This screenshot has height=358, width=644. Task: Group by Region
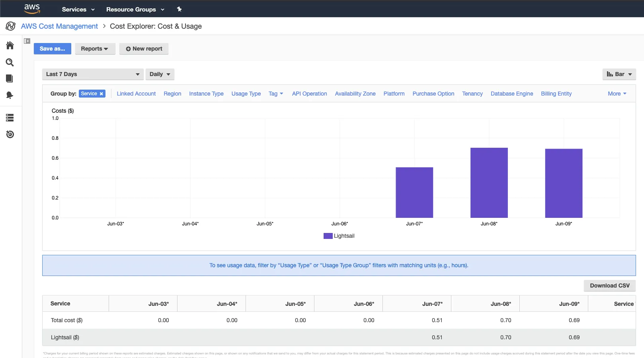[x=172, y=94]
